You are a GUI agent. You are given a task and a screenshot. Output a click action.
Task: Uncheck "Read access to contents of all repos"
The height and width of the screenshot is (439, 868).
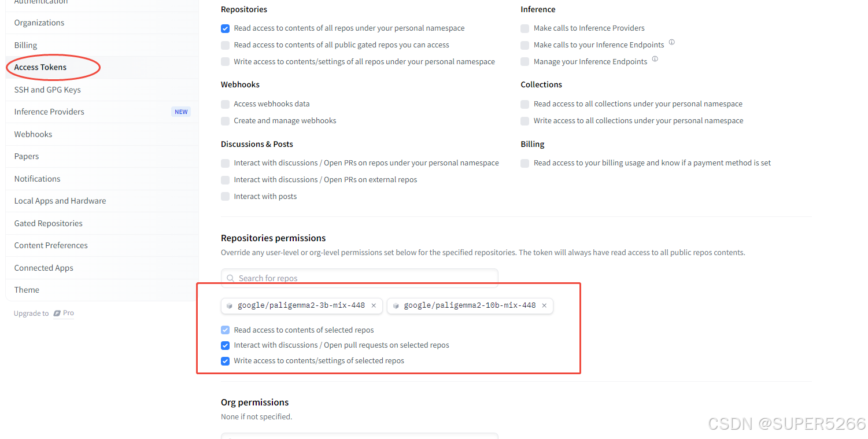click(225, 28)
